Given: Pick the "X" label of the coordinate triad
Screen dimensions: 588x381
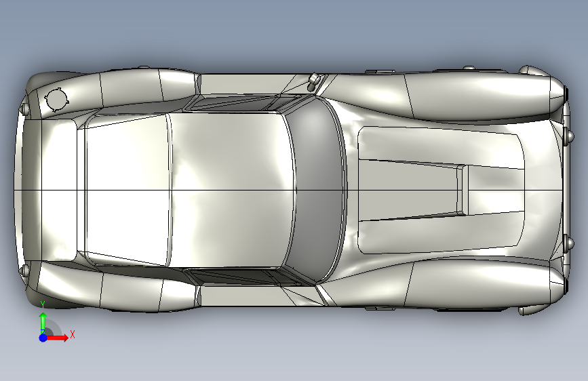Looking at the screenshot, I should coord(73,334).
